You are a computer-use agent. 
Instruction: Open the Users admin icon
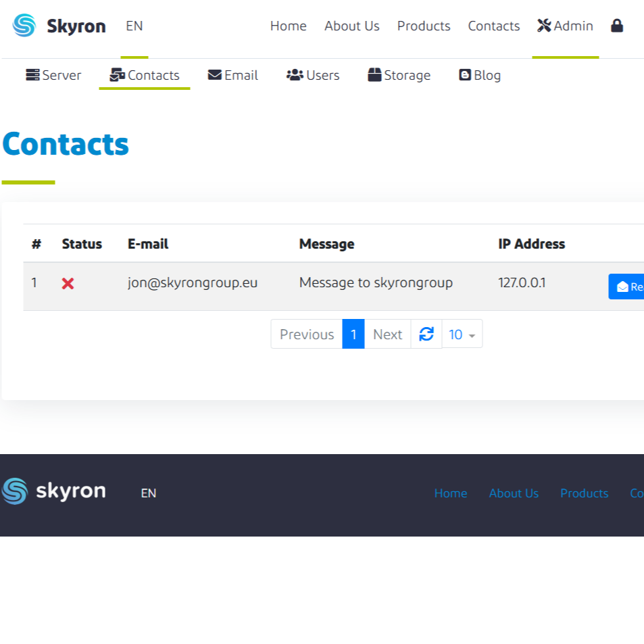click(x=295, y=75)
